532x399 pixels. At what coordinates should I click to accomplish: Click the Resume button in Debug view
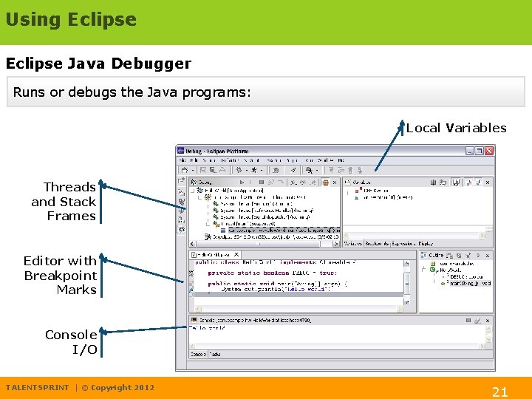tap(242, 183)
